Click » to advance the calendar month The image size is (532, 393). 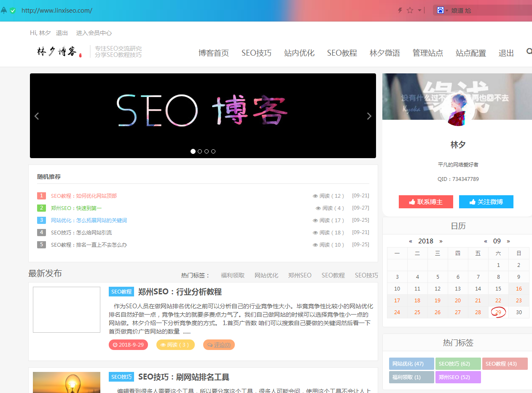(x=508, y=241)
